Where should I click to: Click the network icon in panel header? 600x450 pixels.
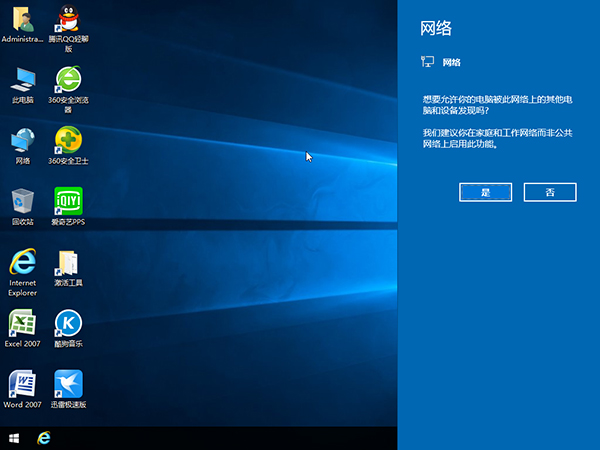(428, 62)
